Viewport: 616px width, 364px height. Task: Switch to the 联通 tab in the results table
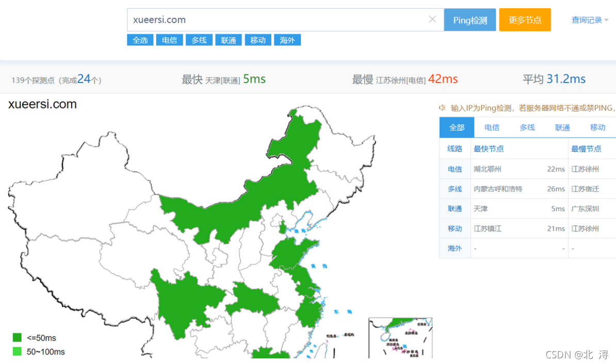pos(562,127)
